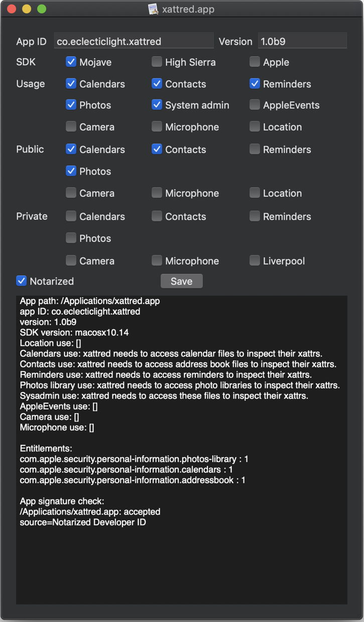Uncheck the Mojave SDK checkbox
Image resolution: width=364 pixels, height=622 pixels.
point(71,62)
